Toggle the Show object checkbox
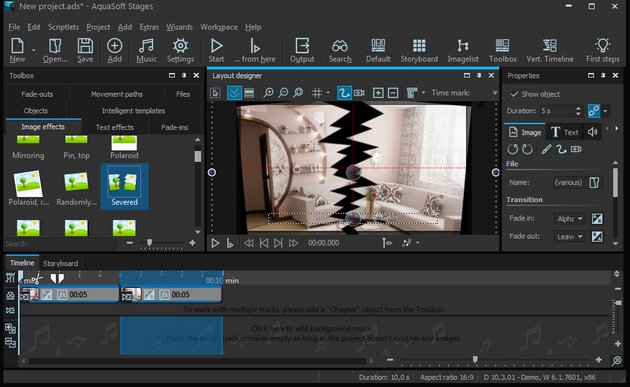The width and height of the screenshot is (630, 387). pos(513,94)
